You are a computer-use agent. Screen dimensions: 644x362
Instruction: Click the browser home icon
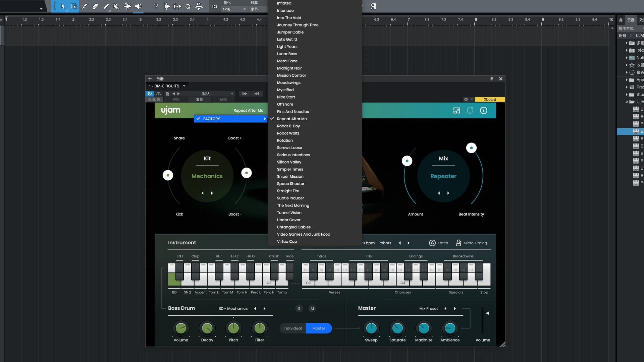(621, 20)
